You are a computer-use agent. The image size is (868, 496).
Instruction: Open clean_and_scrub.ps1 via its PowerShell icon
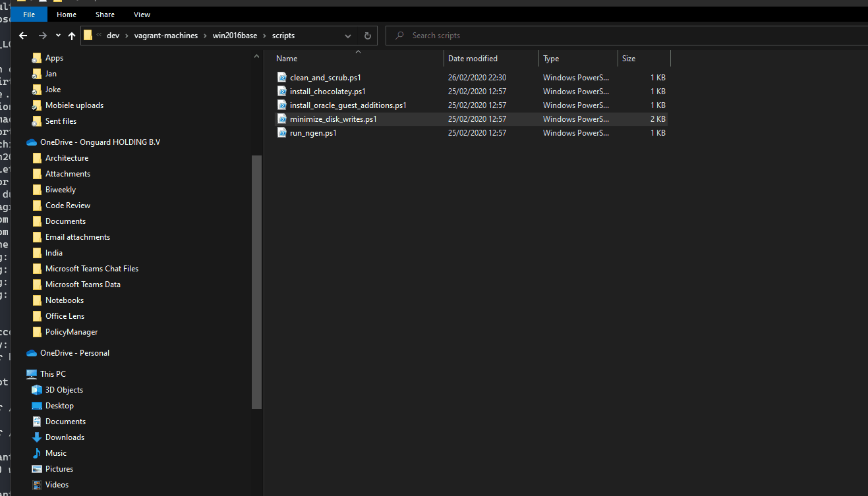click(x=282, y=77)
